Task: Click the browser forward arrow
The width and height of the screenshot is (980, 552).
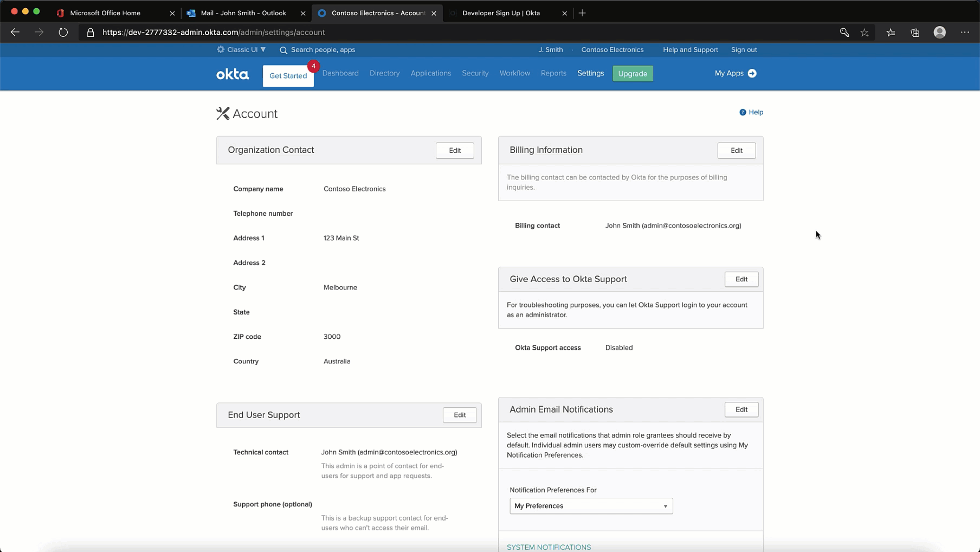Action: [39, 33]
